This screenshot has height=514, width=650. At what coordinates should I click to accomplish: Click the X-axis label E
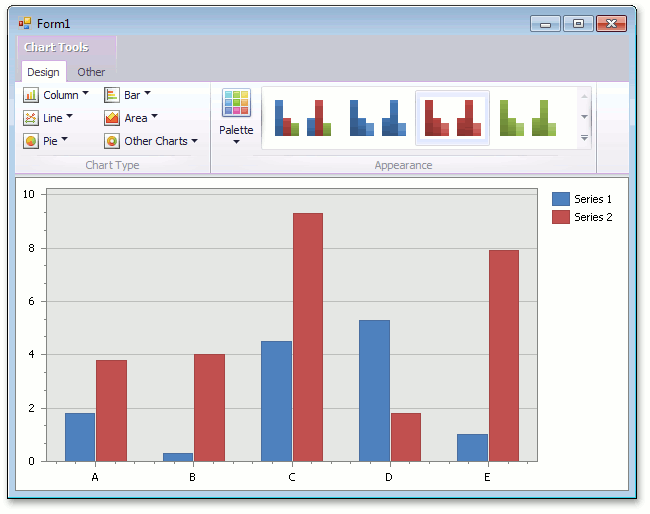[x=487, y=477]
